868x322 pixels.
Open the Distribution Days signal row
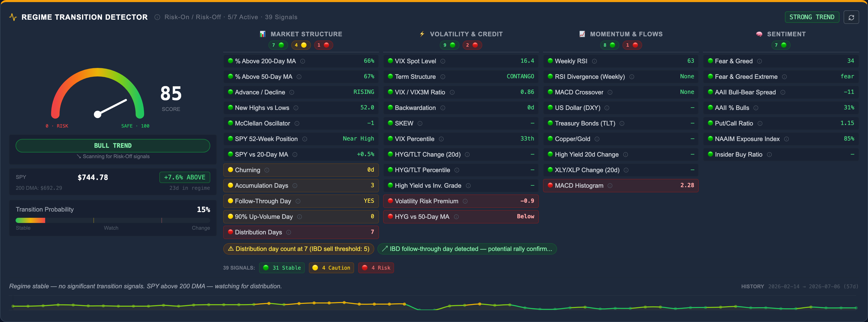(301, 232)
